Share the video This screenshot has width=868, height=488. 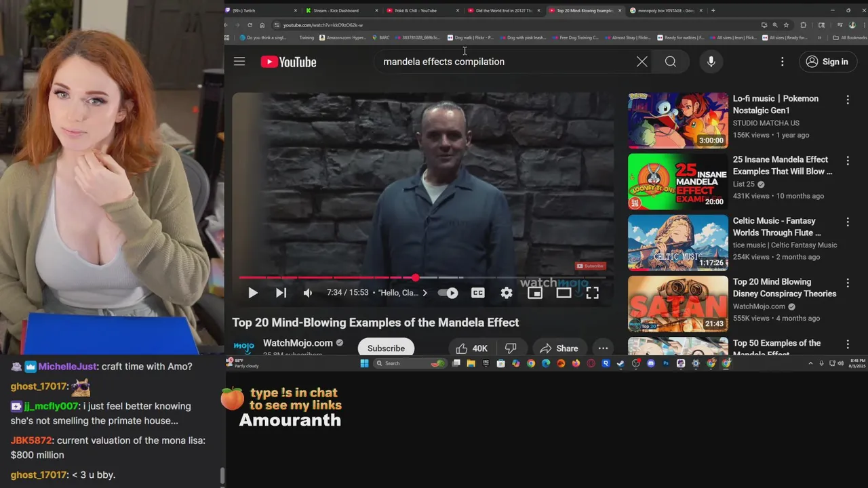[559, 348]
